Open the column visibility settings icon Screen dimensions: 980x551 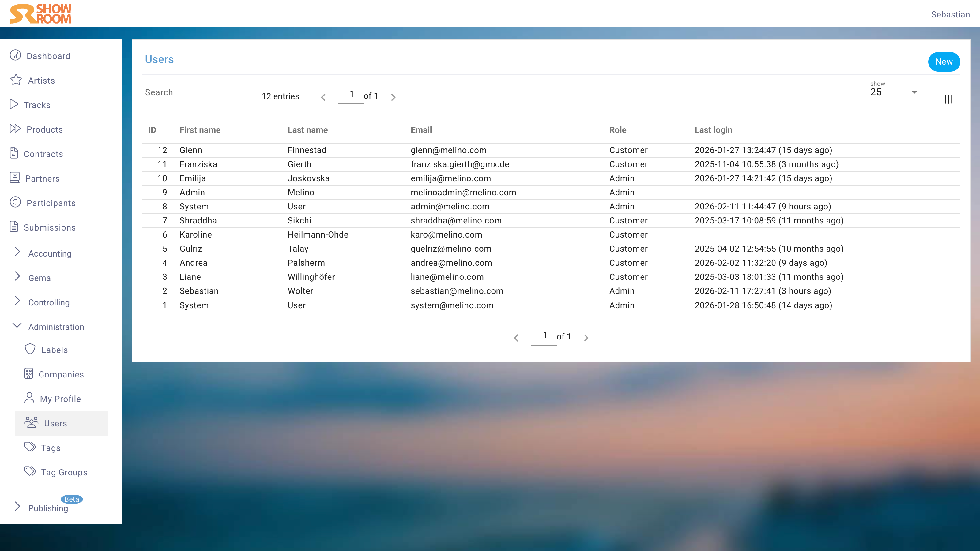(x=948, y=99)
